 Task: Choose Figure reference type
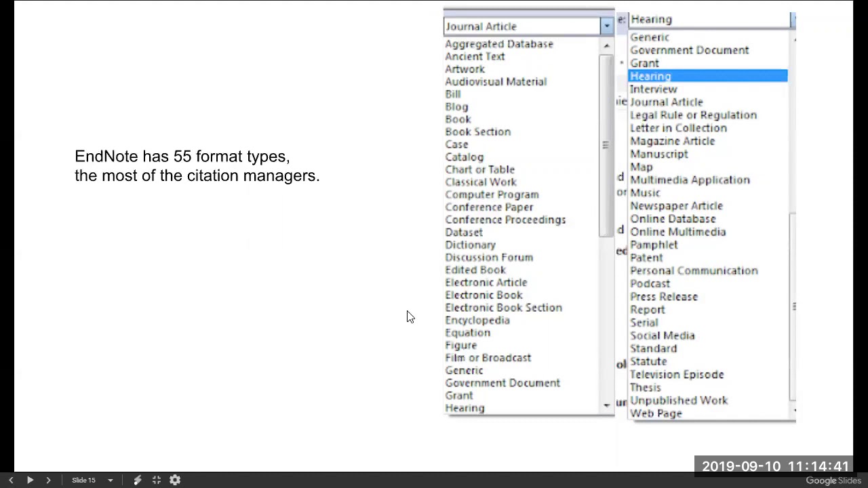[460, 345]
